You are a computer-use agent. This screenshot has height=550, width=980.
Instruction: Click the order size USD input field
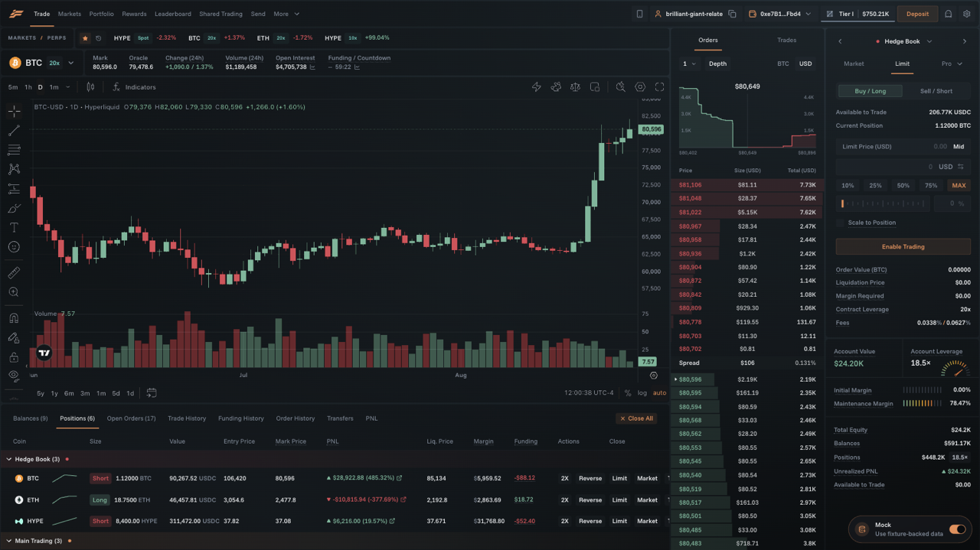point(903,166)
